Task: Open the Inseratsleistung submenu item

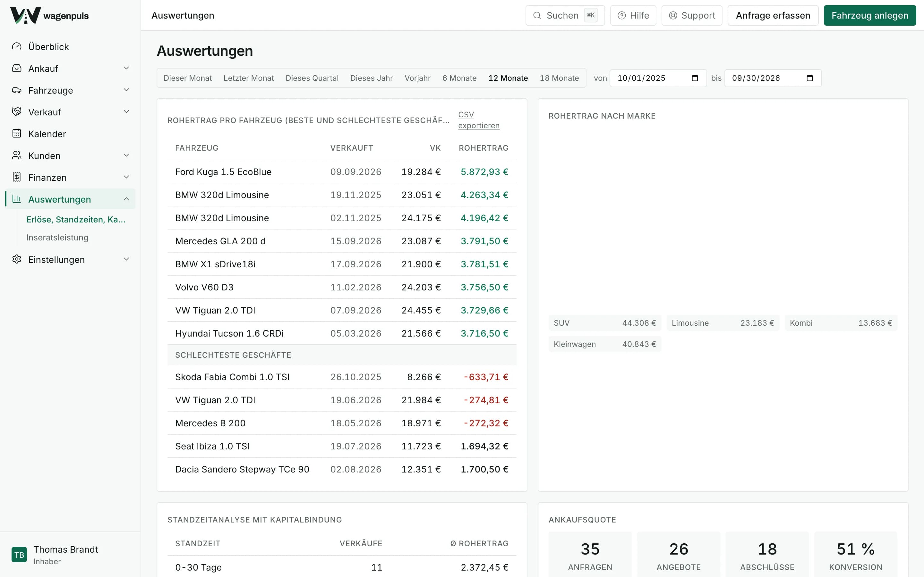Action: click(57, 237)
